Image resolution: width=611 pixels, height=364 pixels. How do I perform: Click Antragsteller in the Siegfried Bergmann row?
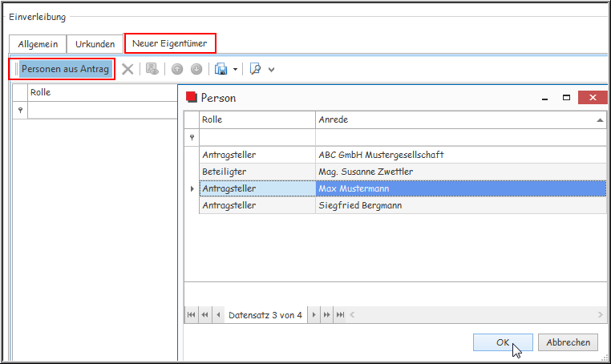(257, 205)
